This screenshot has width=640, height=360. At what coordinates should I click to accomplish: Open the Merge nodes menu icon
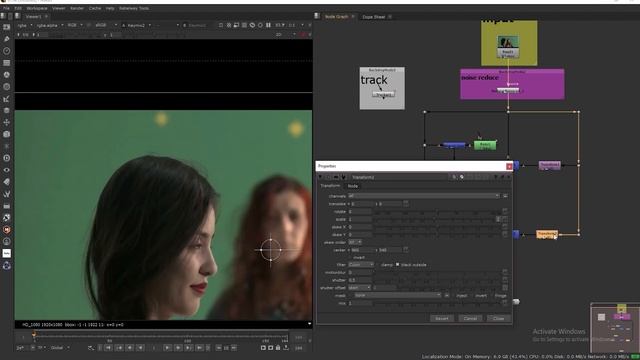coord(7,110)
